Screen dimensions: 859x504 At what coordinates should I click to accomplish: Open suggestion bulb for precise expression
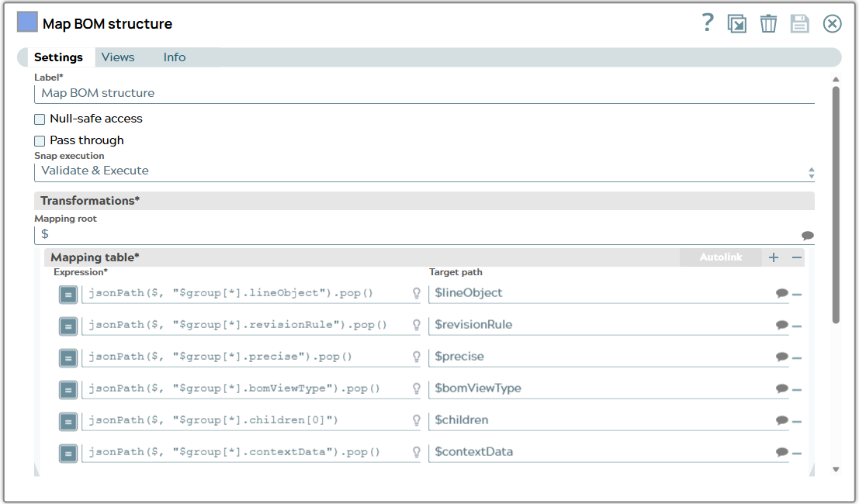coord(417,357)
